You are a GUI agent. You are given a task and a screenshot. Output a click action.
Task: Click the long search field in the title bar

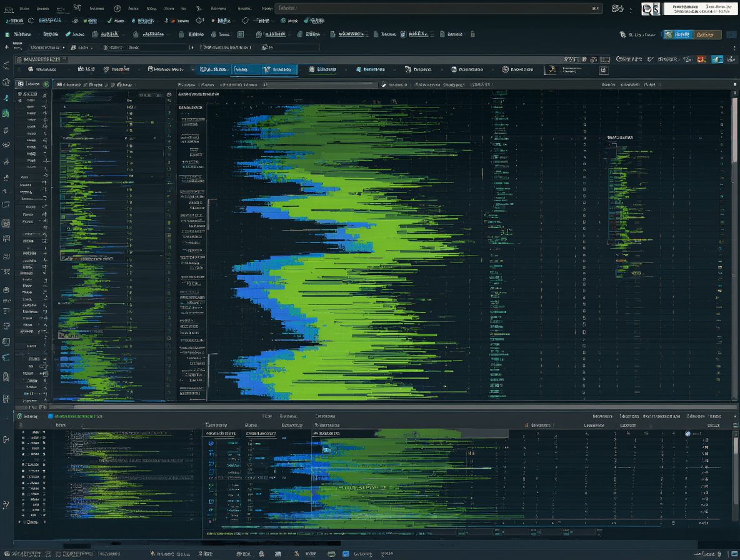coord(438,8)
